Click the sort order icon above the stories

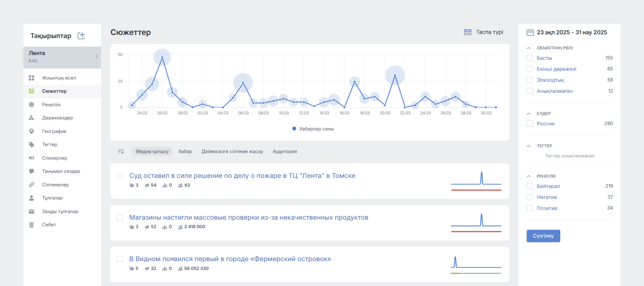tap(121, 151)
